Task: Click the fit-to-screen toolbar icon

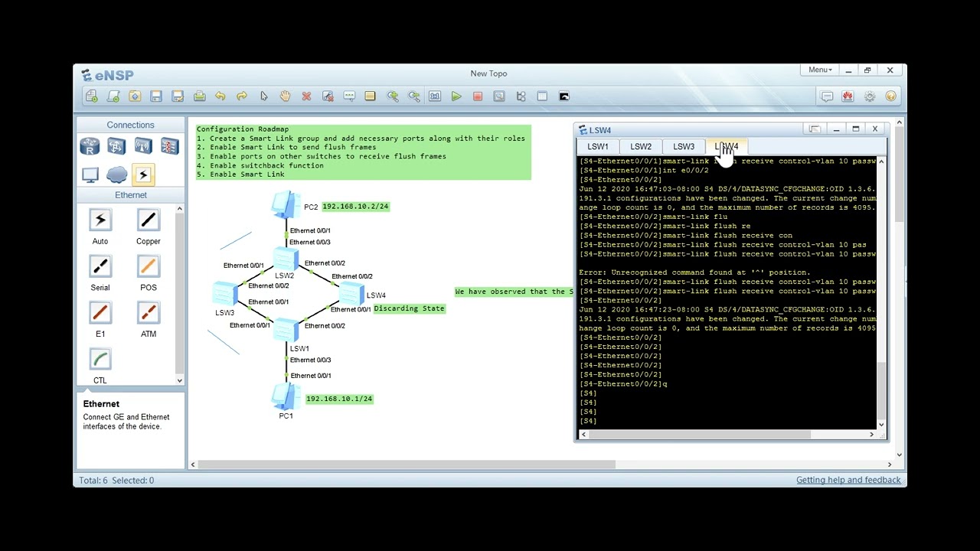Action: (435, 96)
